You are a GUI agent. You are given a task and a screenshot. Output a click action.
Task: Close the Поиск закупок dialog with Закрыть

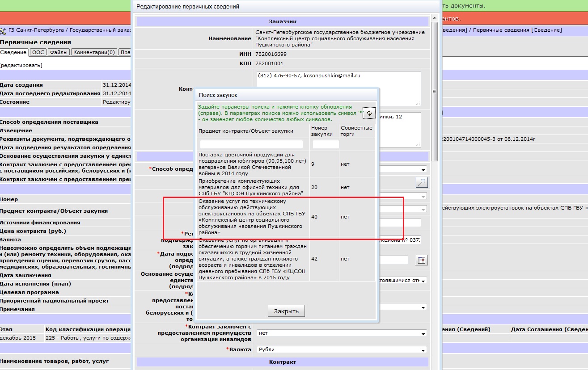[286, 311]
